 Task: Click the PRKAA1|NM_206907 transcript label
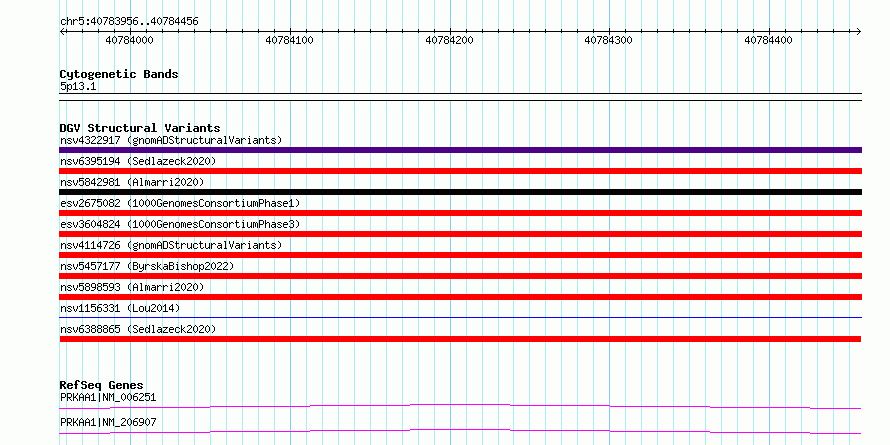(108, 422)
